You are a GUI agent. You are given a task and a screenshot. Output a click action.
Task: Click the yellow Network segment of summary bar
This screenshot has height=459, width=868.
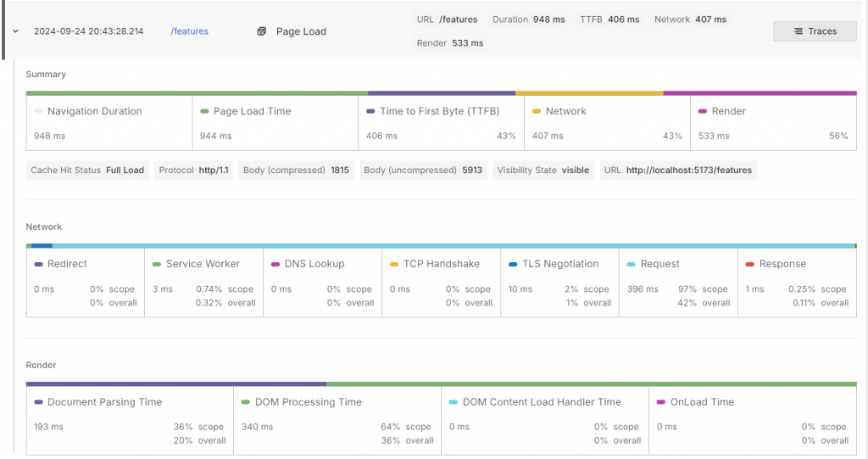tap(590, 93)
